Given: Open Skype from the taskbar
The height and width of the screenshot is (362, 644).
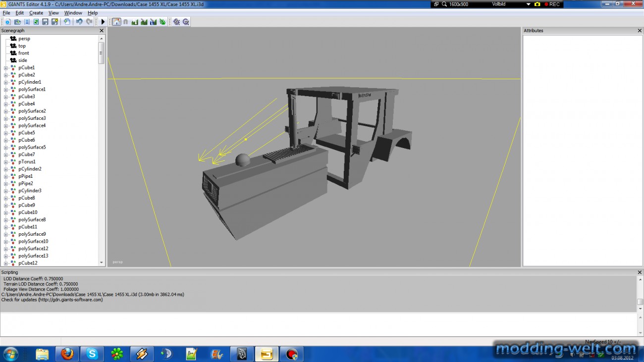Looking at the screenshot, I should click(x=92, y=354).
